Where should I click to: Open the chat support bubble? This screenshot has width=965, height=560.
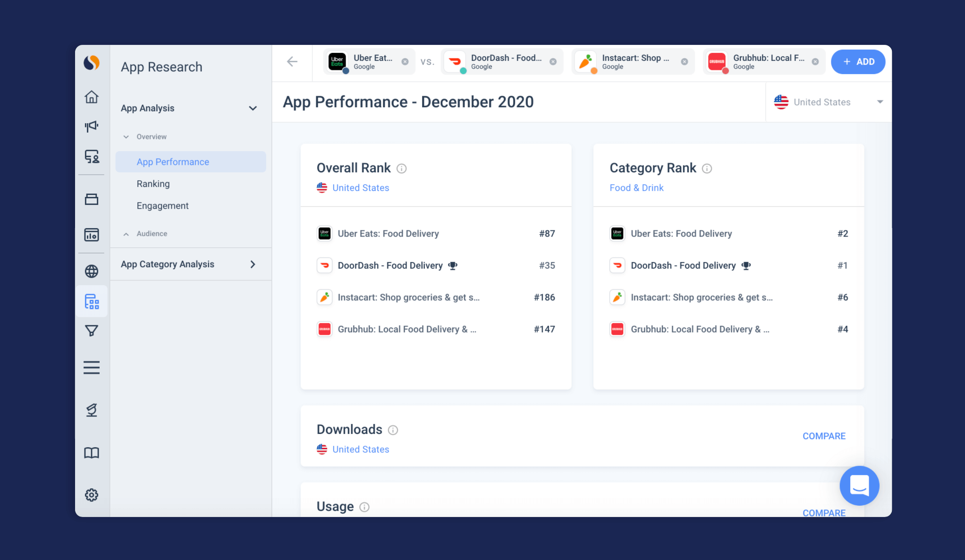(859, 485)
